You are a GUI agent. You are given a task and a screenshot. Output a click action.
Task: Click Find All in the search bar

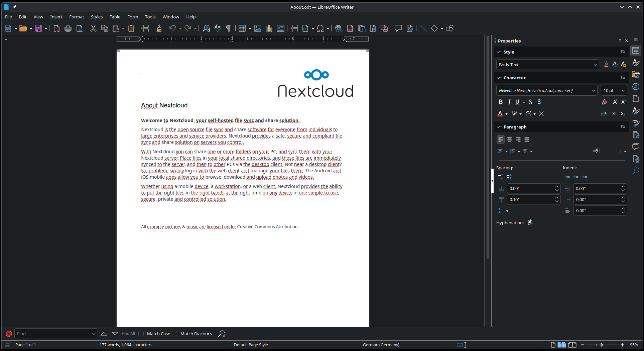(x=128, y=334)
